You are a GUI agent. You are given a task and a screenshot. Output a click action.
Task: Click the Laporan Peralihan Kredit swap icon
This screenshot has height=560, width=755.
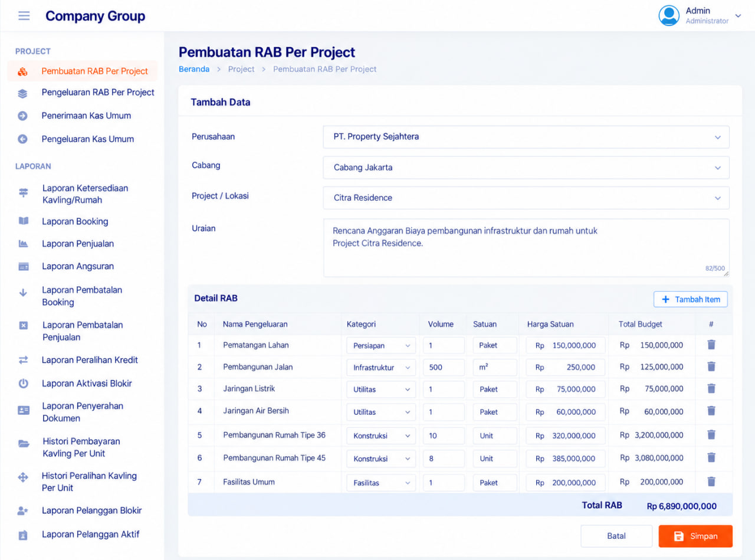click(x=24, y=360)
